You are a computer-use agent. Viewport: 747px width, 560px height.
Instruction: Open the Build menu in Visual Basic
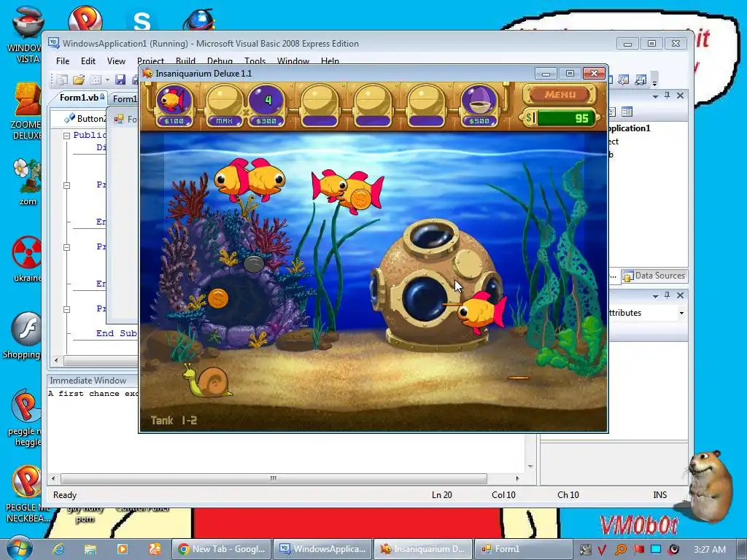pos(185,61)
